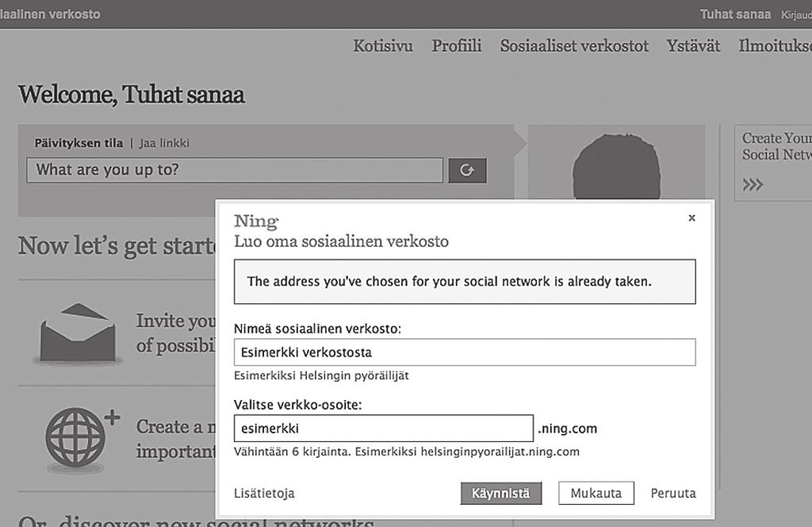Click the Nimeä sosiaalinen verkosto label
Viewport: 812px width, 527px height.
point(317,329)
